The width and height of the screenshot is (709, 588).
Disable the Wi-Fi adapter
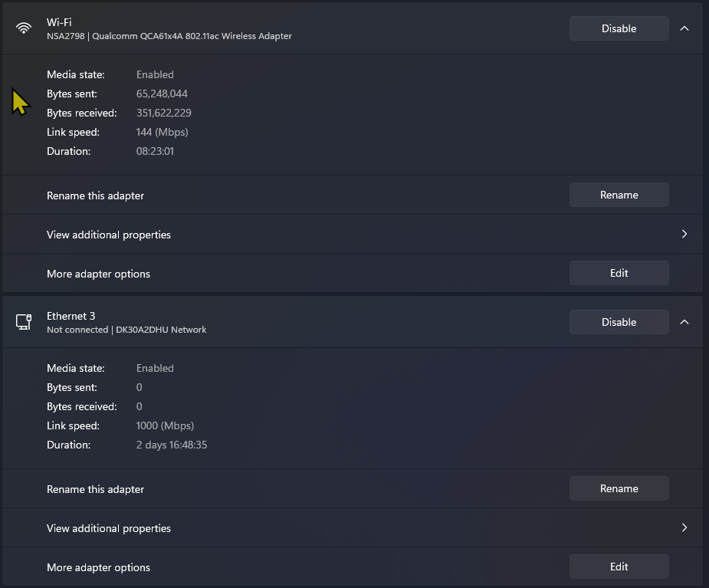(x=619, y=28)
